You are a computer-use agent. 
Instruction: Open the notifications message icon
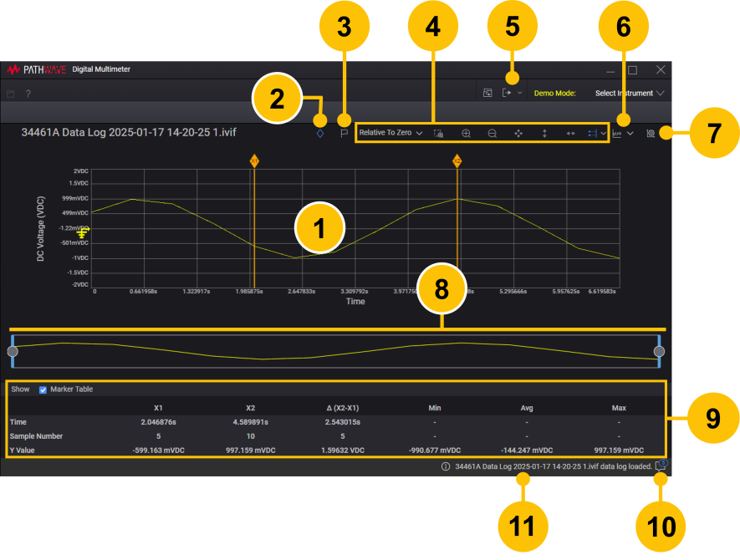pyautogui.click(x=661, y=466)
